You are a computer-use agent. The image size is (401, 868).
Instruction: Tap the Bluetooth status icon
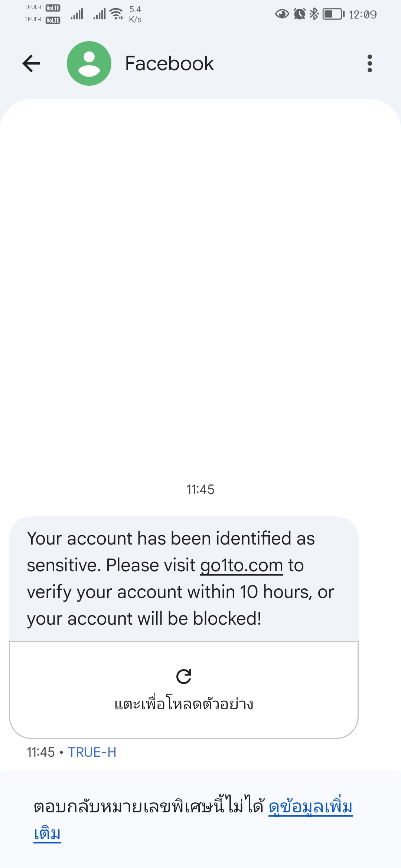click(x=314, y=14)
